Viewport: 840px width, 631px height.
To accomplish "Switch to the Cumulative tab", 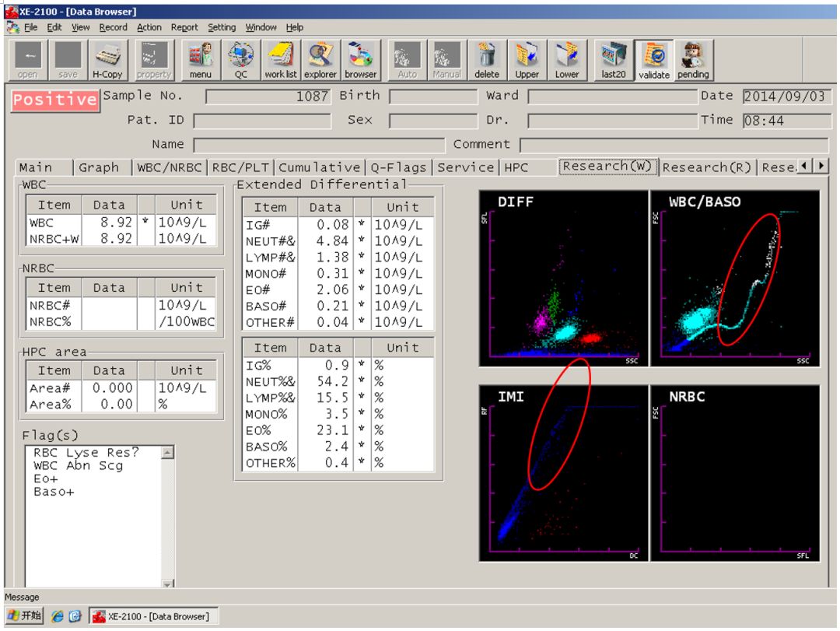I will click(x=320, y=167).
